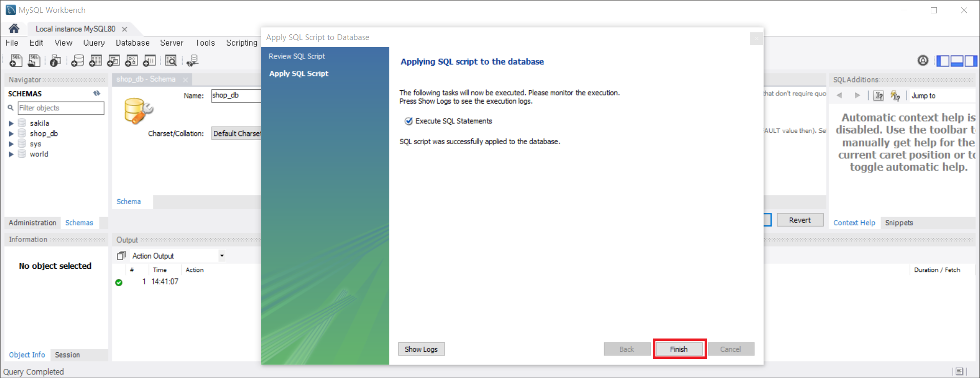The width and height of the screenshot is (980, 378).
Task: Click the large schema editor database icon
Action: (138, 111)
